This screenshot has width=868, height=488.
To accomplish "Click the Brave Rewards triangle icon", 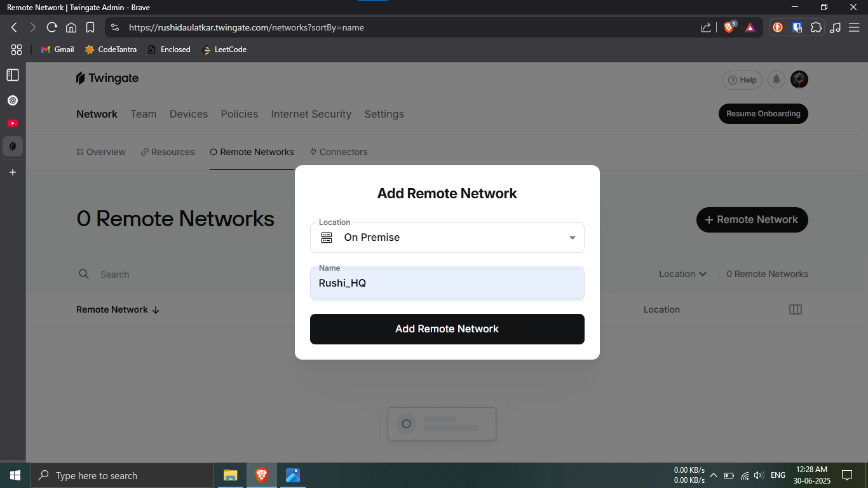I will click(750, 27).
